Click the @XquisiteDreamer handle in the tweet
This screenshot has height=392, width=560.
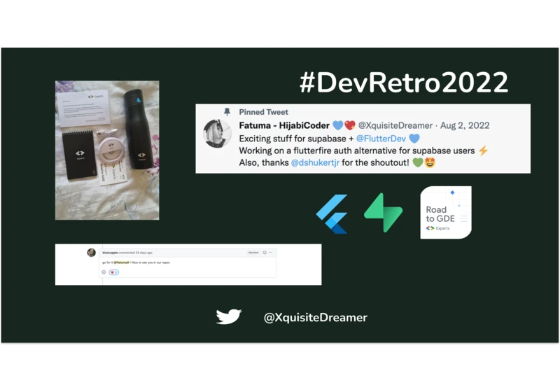[x=395, y=126]
